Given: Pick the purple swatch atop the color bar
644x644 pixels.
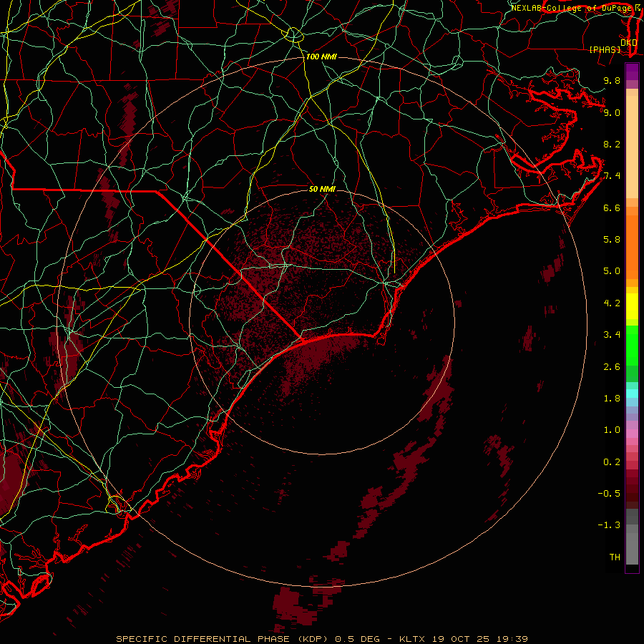Looking at the screenshot, I should tap(632, 72).
